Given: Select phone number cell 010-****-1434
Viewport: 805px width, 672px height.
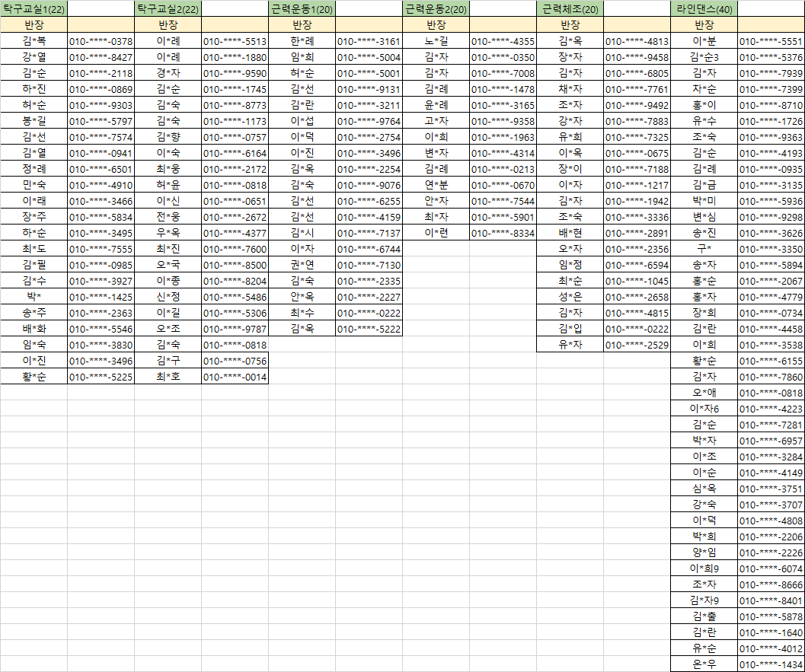Looking at the screenshot, I should point(771,664).
